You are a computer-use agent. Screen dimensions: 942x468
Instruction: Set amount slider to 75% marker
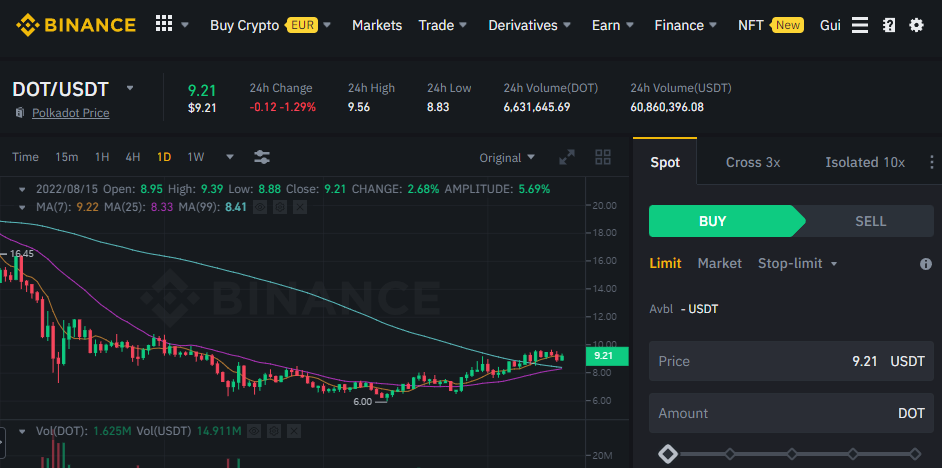pos(854,454)
